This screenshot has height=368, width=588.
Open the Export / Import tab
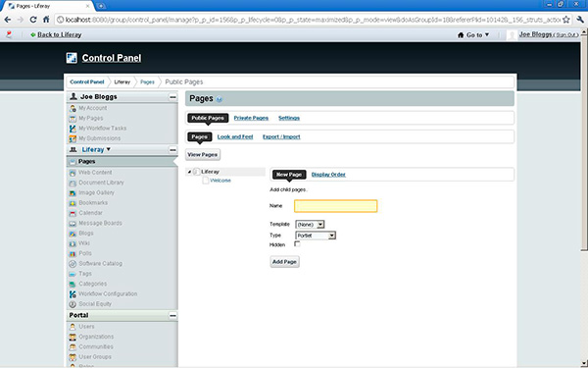[x=281, y=136]
